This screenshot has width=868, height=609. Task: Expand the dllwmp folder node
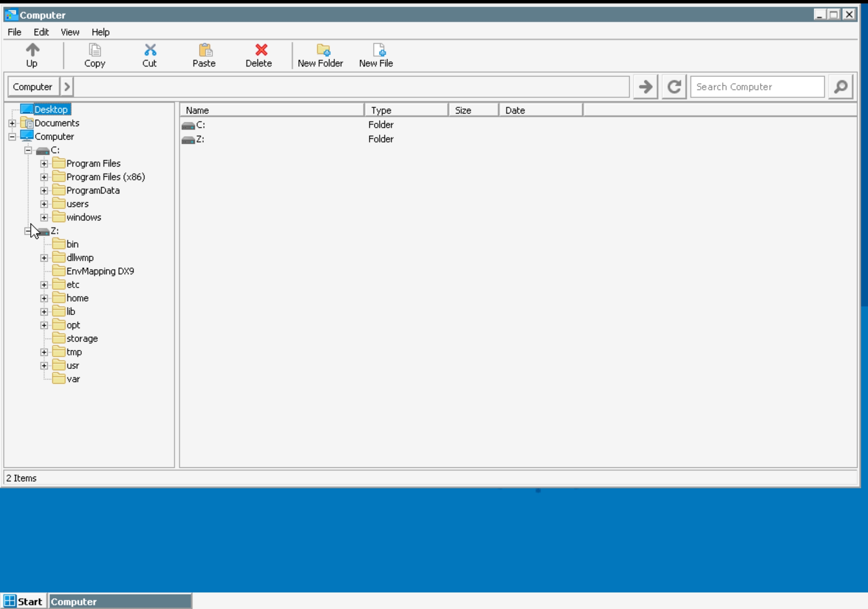44,258
